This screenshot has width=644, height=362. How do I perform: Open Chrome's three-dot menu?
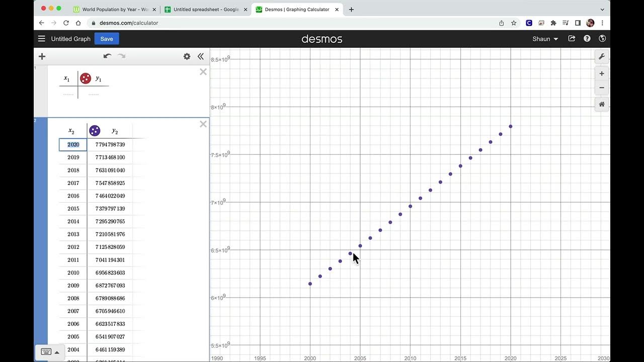[602, 23]
